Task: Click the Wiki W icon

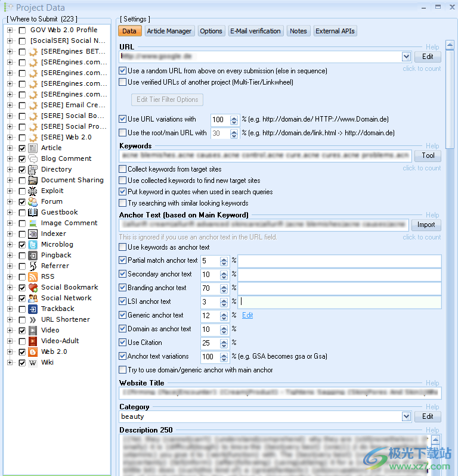Action: click(33, 362)
